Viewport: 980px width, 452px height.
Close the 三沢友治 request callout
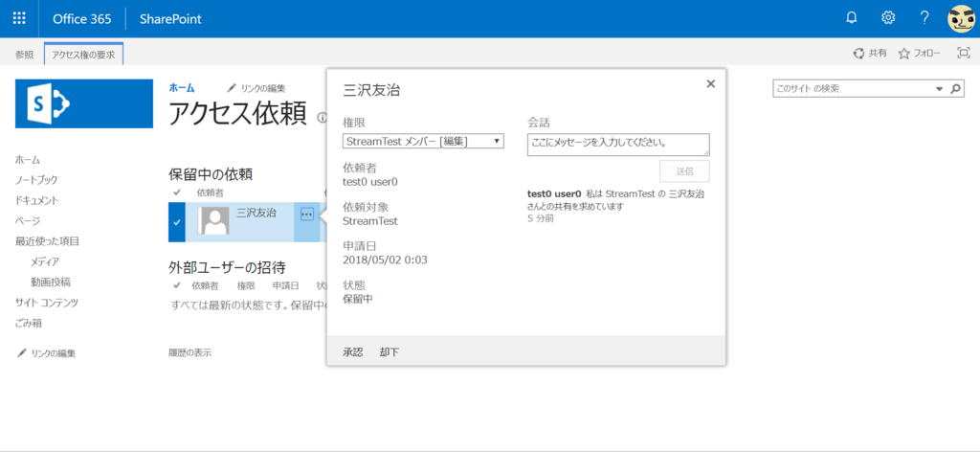(x=710, y=83)
